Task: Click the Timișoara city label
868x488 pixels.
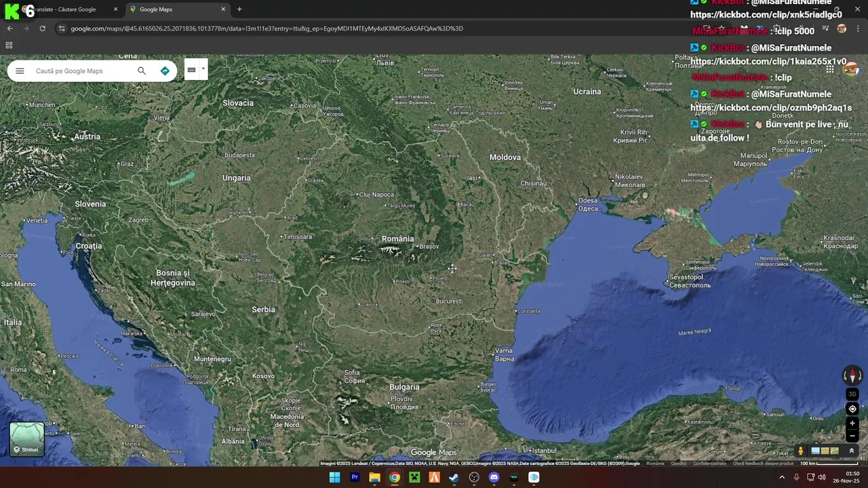Action: coord(296,237)
